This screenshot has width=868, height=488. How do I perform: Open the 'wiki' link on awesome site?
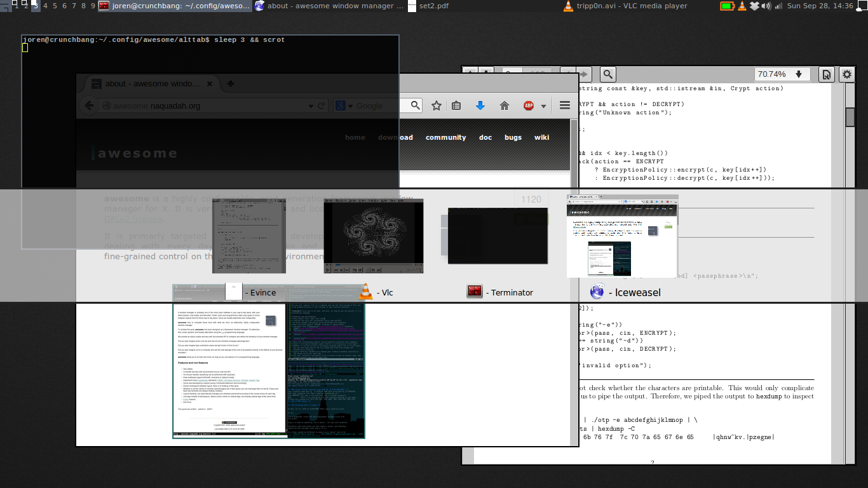point(541,137)
